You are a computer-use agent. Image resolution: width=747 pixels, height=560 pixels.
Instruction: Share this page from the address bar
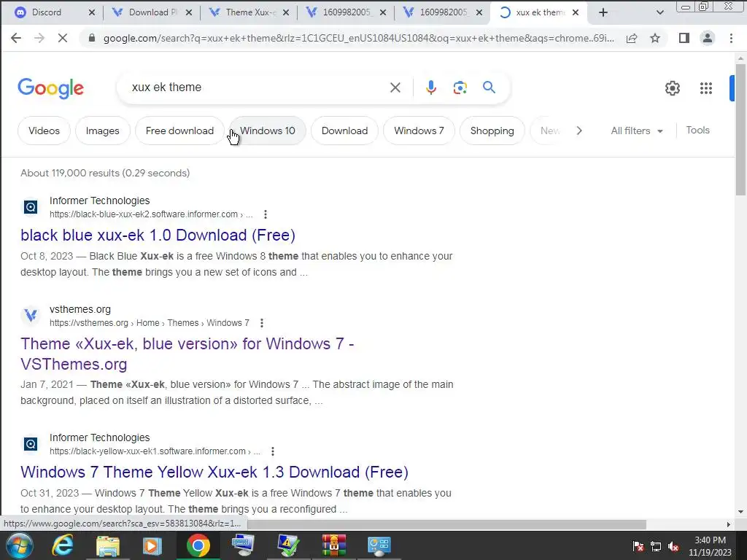click(632, 38)
